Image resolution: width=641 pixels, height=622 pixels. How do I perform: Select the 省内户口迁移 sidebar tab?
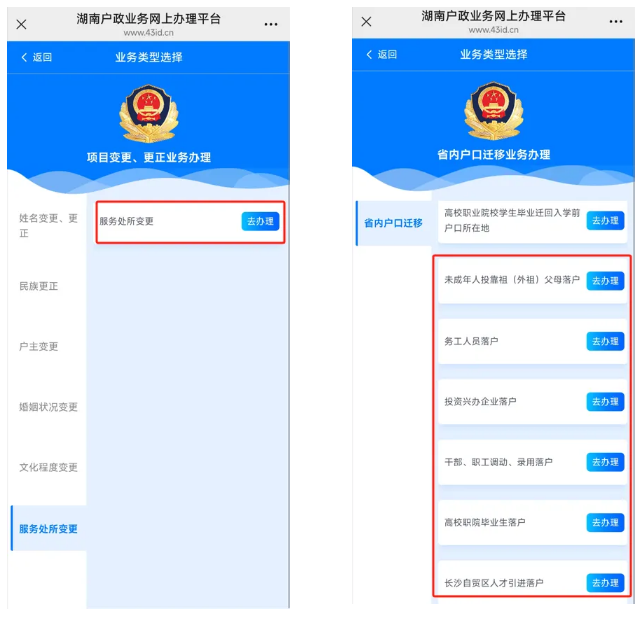point(394,223)
